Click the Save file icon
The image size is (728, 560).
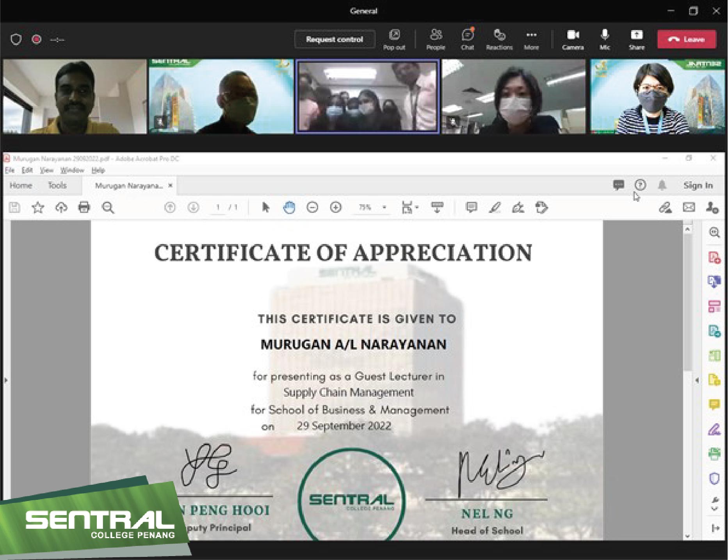tap(14, 207)
